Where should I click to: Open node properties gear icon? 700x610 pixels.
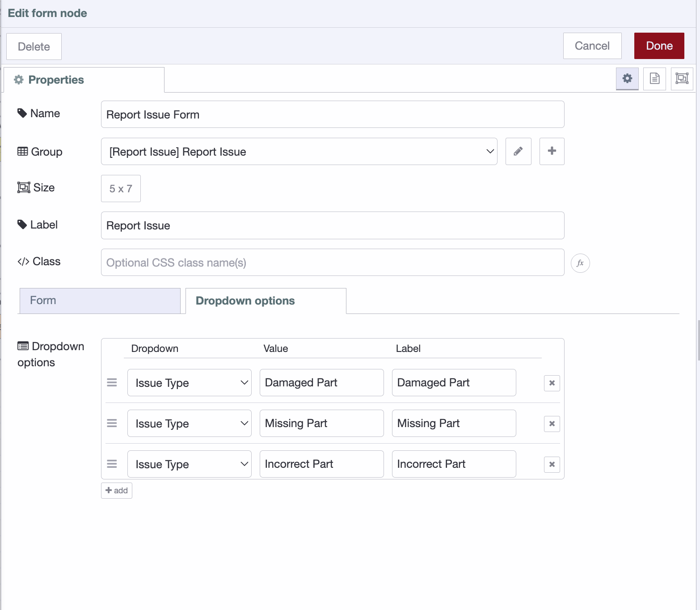coord(627,79)
